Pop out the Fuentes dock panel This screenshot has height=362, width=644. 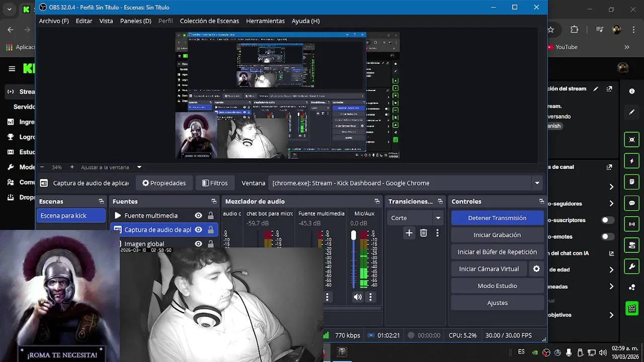[214, 201]
